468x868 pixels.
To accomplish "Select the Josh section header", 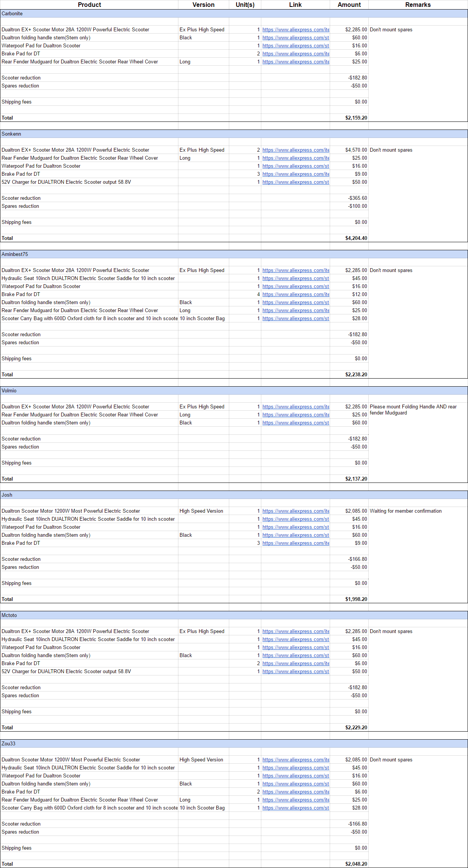I will [234, 495].
